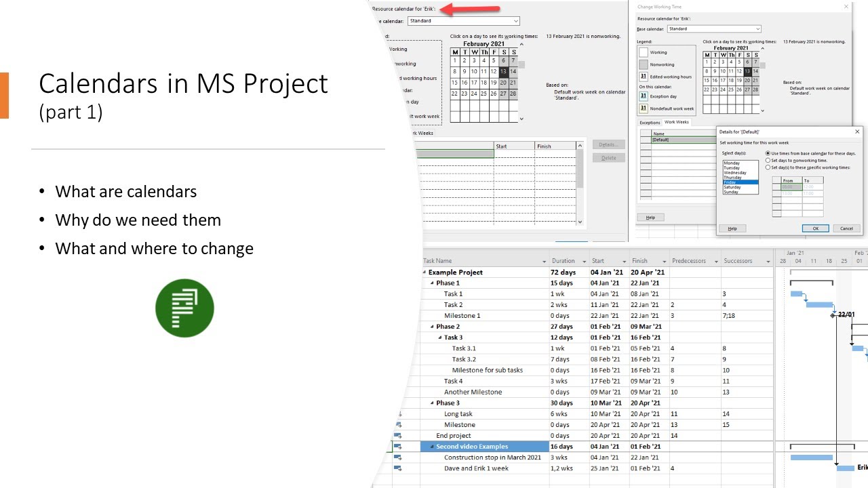Open the Duration column filter dropdown

[584, 261]
